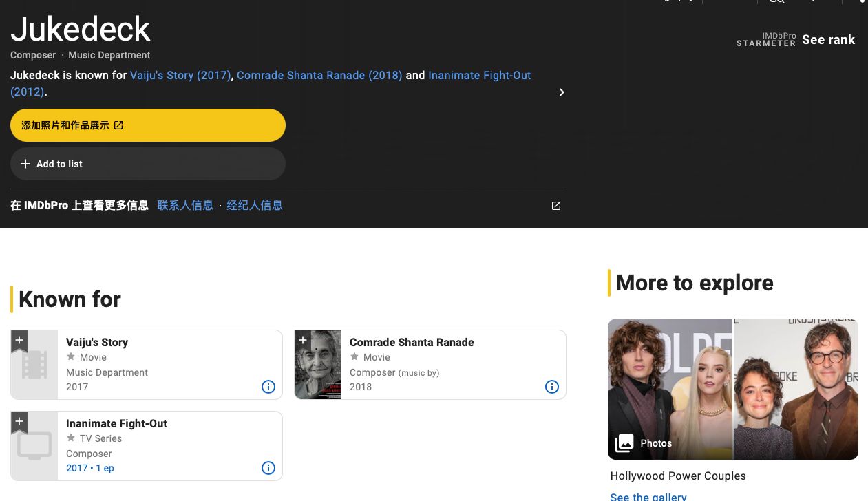Click the 2017 • 1 ep link
Viewport: 868px width, 501px height.
[x=90, y=468]
